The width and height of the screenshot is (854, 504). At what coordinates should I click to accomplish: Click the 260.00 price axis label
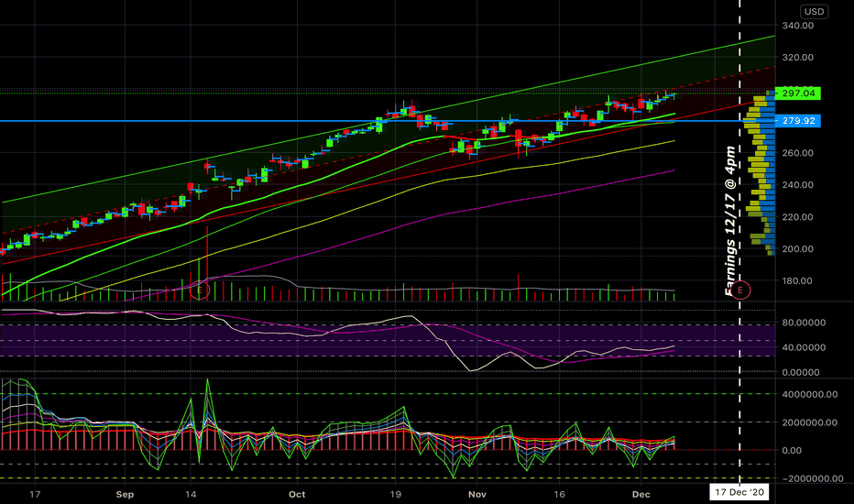pos(797,153)
